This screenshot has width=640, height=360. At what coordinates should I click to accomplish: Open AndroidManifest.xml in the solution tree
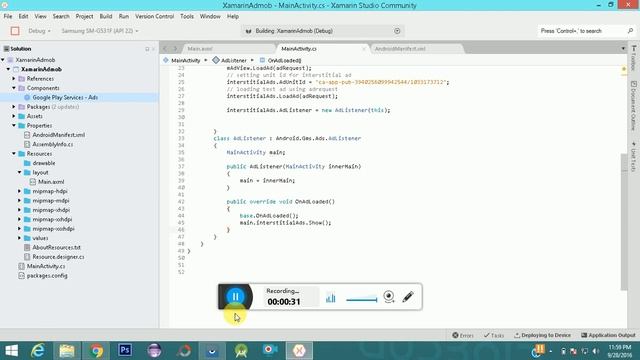pyautogui.click(x=58, y=135)
